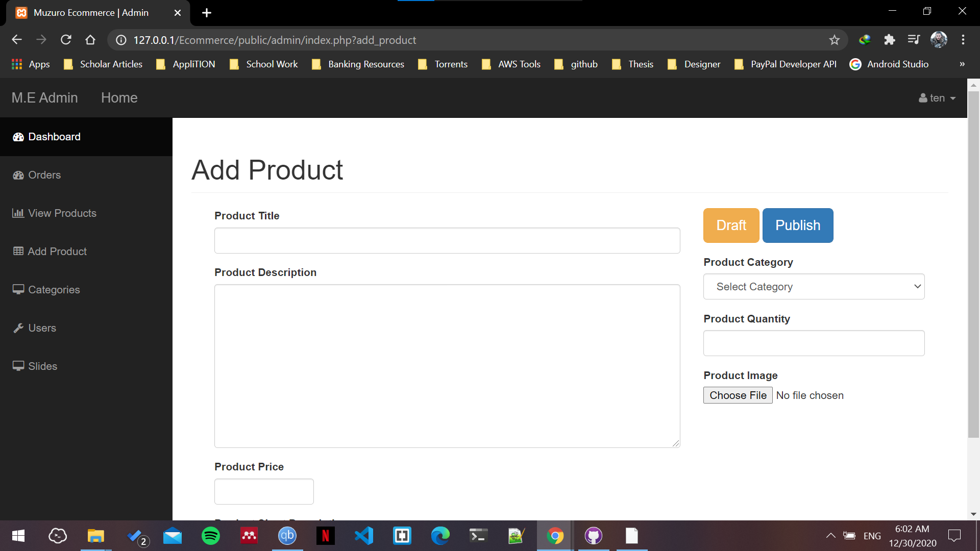Viewport: 980px width, 551px height.
Task: Open Visual Studio Code from the taskbar
Action: [x=364, y=536]
